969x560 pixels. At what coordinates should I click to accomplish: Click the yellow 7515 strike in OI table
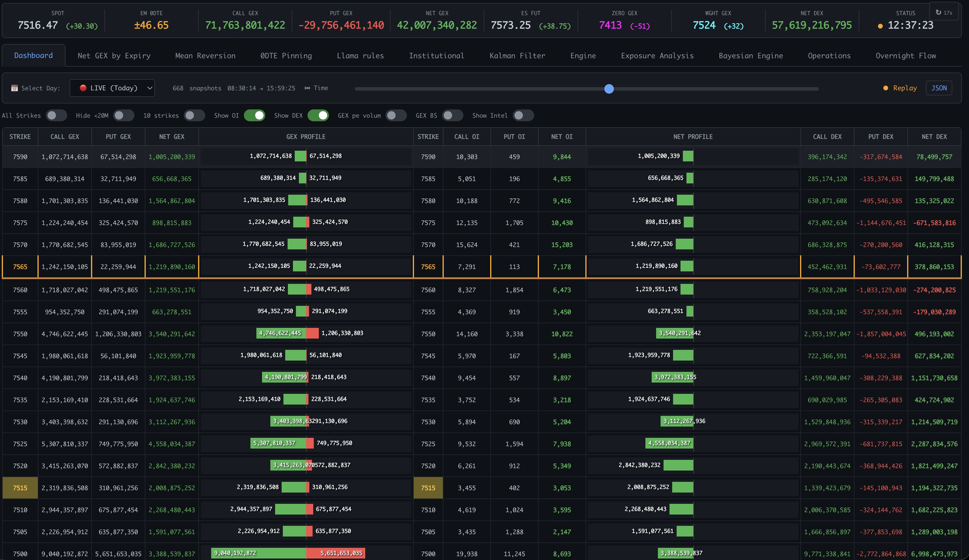click(428, 488)
